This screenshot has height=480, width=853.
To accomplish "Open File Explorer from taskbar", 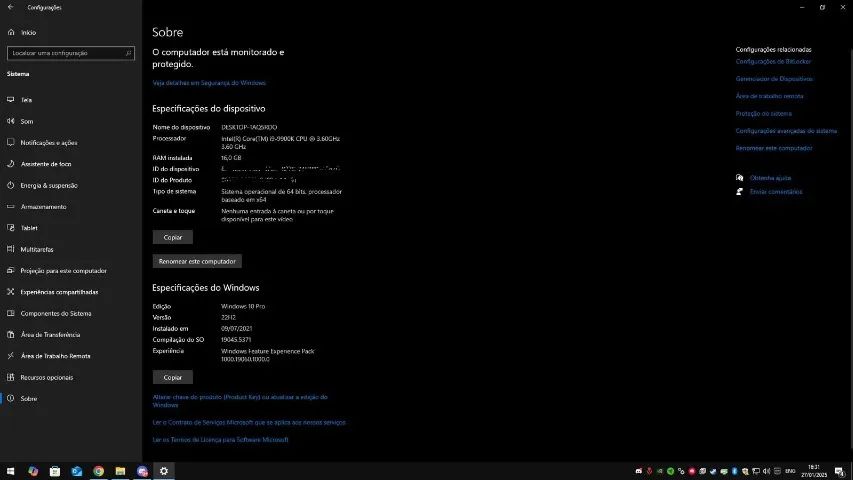I will coord(120,471).
